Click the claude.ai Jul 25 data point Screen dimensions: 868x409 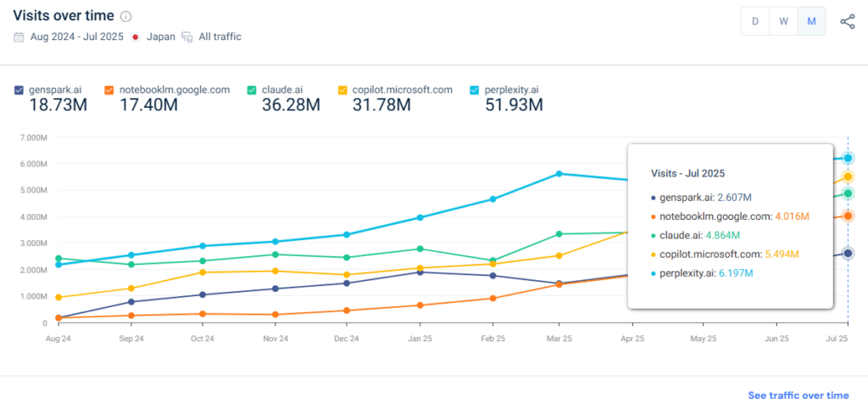tap(848, 193)
